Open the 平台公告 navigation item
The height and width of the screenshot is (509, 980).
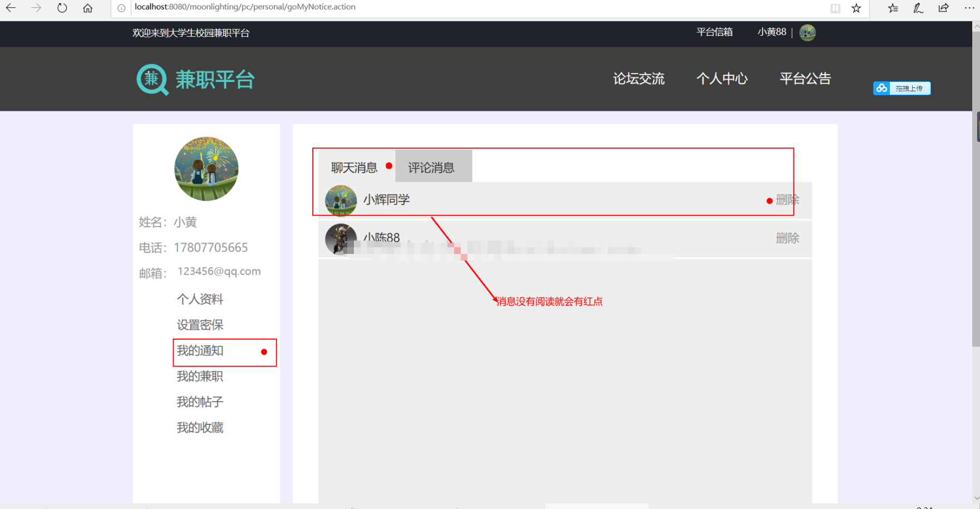(x=805, y=79)
